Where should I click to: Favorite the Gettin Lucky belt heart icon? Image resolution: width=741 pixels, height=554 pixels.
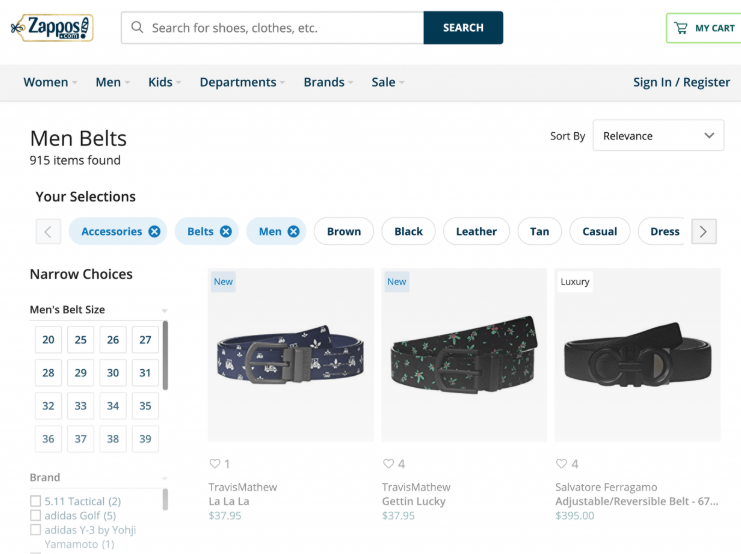388,464
